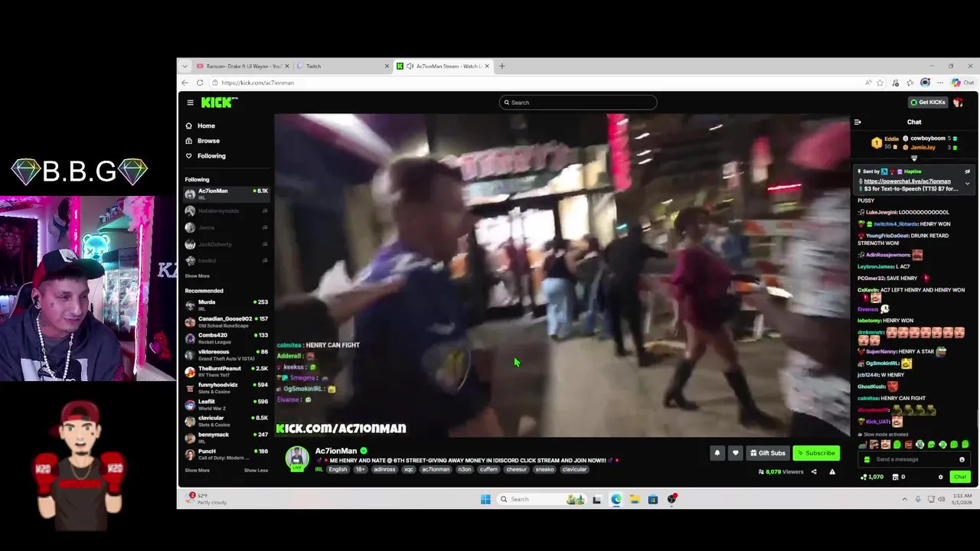The image size is (980, 551).
Task: Open the user profile avatar menu
Action: click(958, 103)
